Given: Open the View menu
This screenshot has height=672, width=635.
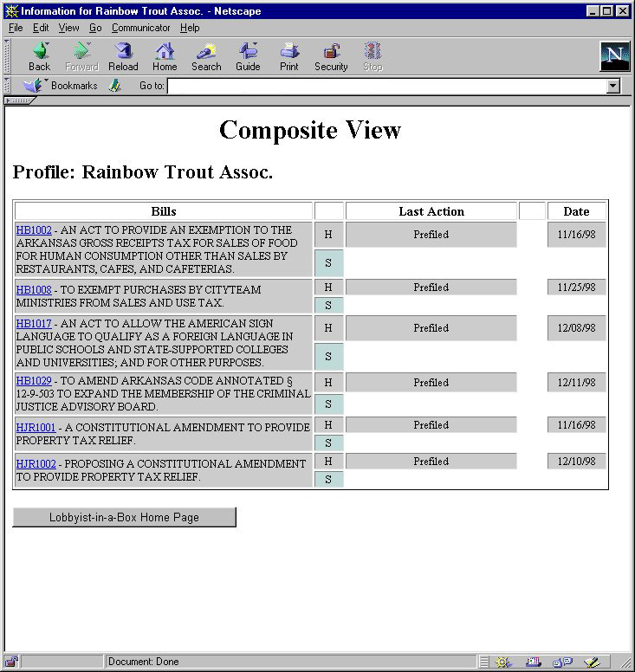Looking at the screenshot, I should point(69,28).
